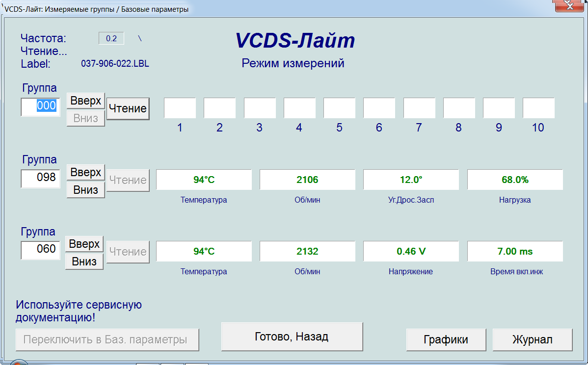Click Переключить в Баз. параметры button
This screenshot has height=365, width=588.
pyautogui.click(x=107, y=339)
